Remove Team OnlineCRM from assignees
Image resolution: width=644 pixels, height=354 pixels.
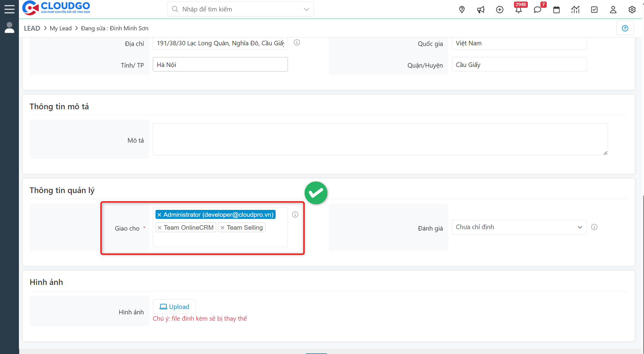(x=160, y=227)
